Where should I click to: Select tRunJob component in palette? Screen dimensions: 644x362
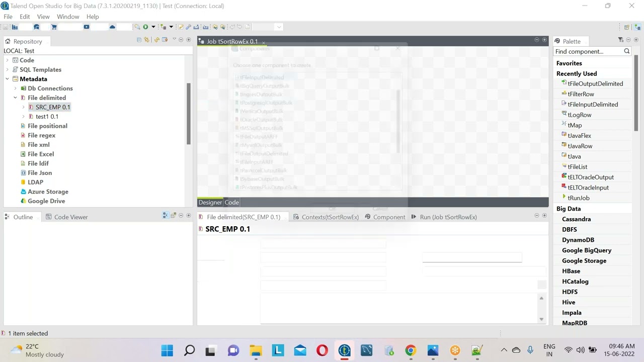[579, 198]
